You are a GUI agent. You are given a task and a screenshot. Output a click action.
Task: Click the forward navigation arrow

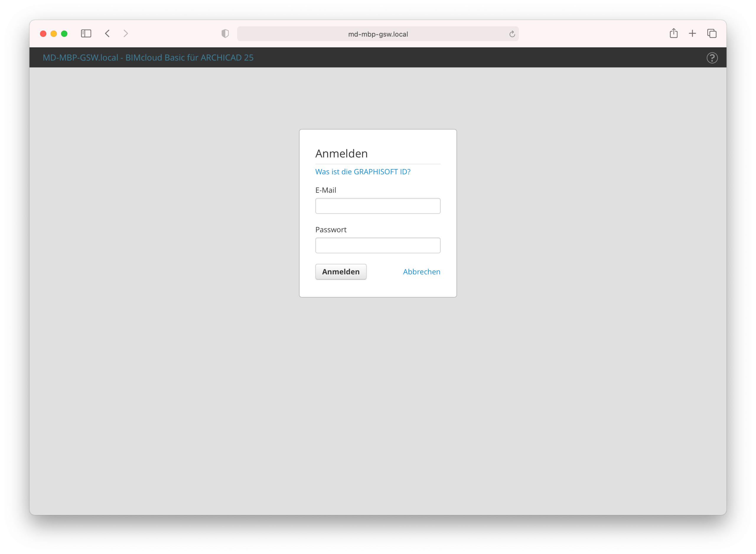(126, 33)
